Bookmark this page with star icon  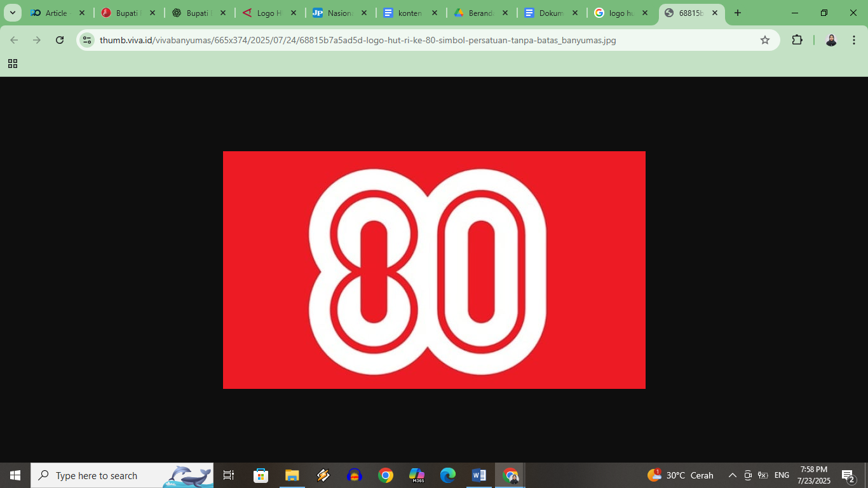tap(765, 40)
